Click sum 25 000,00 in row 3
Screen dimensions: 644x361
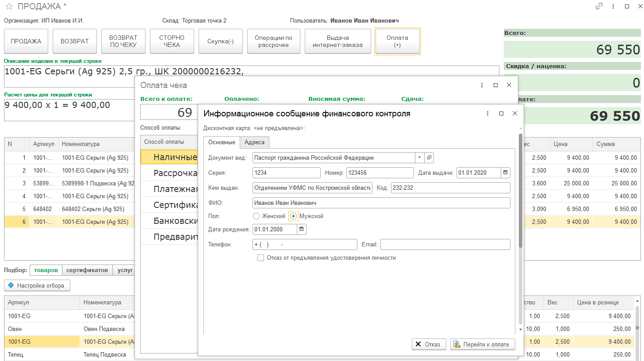[617, 183]
